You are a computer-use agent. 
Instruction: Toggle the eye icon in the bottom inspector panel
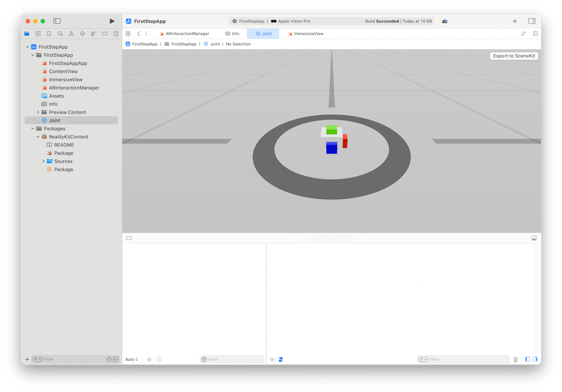point(272,359)
